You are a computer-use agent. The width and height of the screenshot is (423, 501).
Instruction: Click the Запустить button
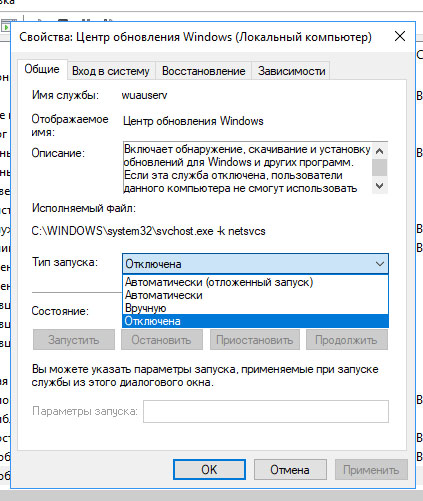tap(74, 340)
